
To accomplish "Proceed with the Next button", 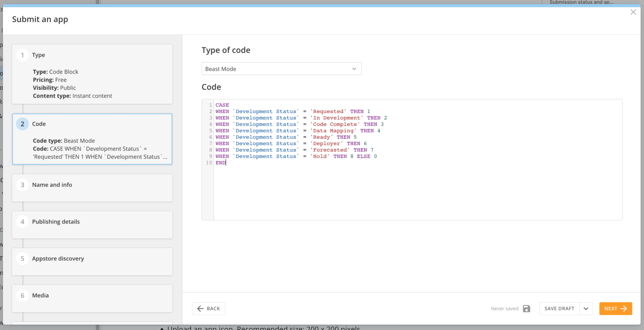I will pyautogui.click(x=616, y=308).
